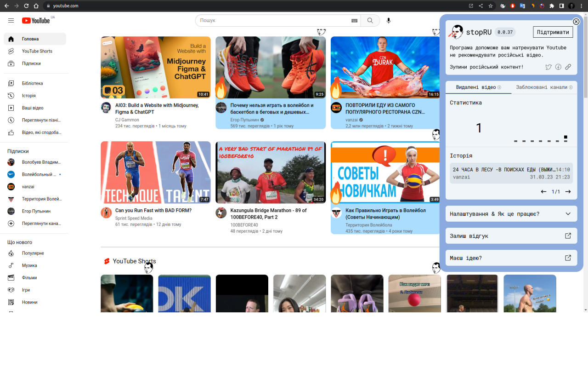Open the YouTube hamburger menu
Screen dimensions: 588x368
pyautogui.click(x=11, y=21)
